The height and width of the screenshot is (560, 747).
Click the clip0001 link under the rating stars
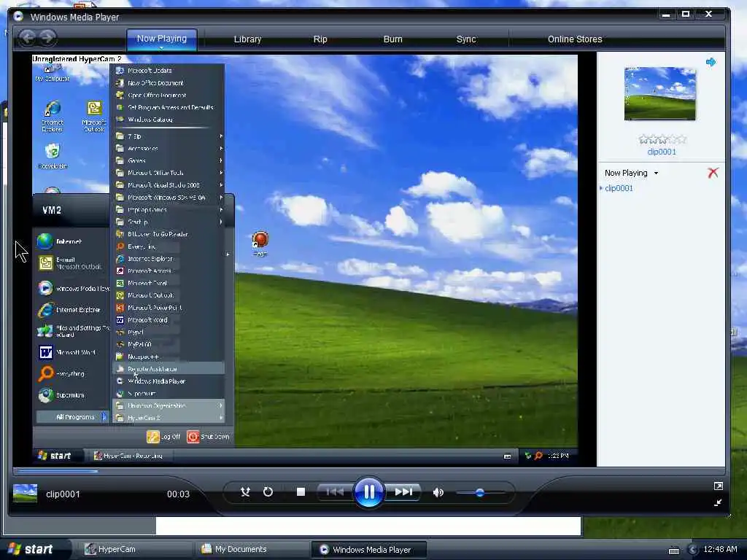[661, 152]
